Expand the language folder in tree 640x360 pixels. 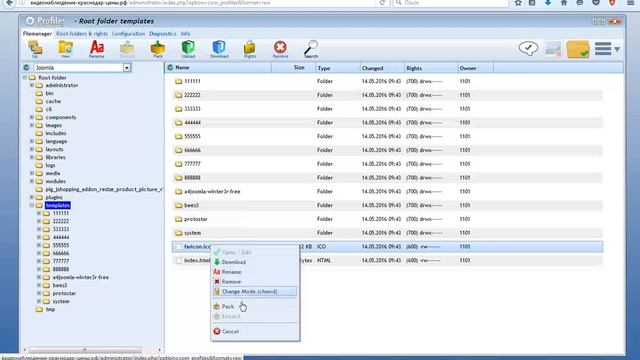pyautogui.click(x=32, y=141)
